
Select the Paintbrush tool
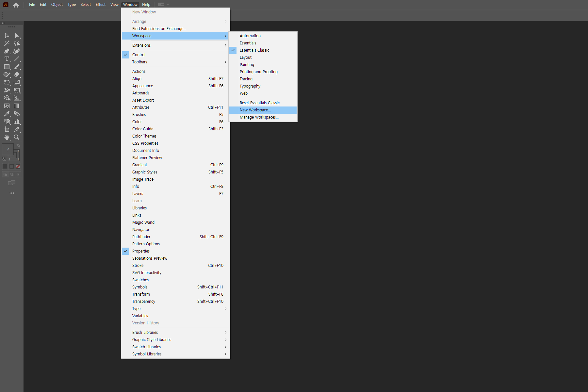click(x=17, y=67)
